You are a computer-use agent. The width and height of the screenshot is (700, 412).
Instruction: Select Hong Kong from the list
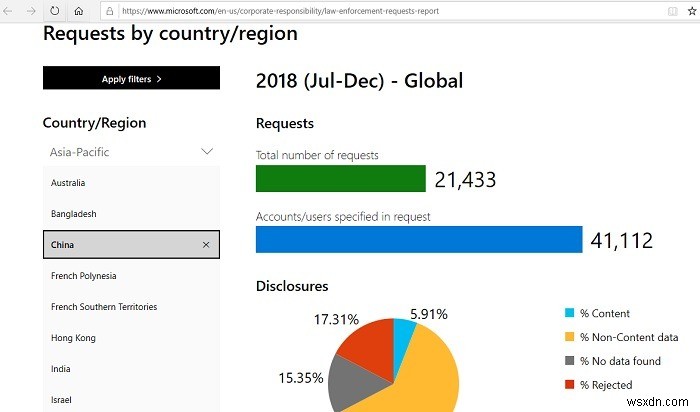pos(73,338)
